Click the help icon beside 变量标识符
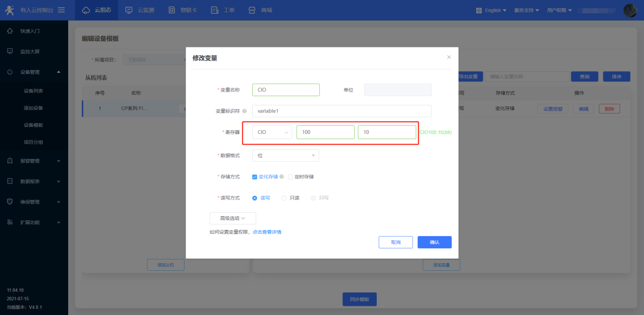644x315 pixels. (245, 111)
